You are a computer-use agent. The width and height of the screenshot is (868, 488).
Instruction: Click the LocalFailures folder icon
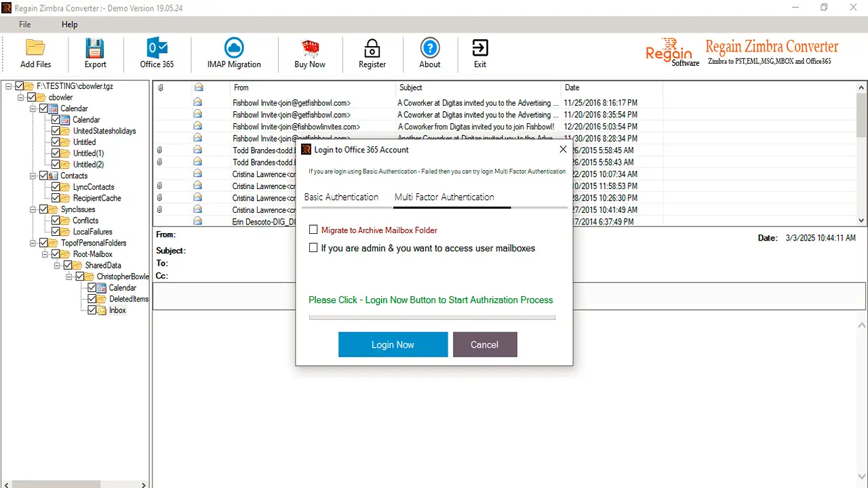point(66,232)
